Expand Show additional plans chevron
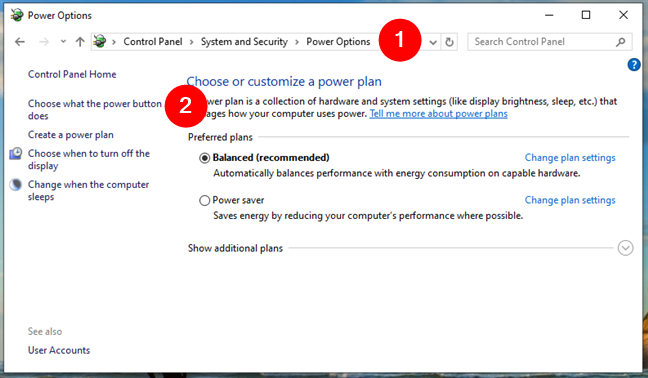This screenshot has width=648, height=378. [x=625, y=248]
